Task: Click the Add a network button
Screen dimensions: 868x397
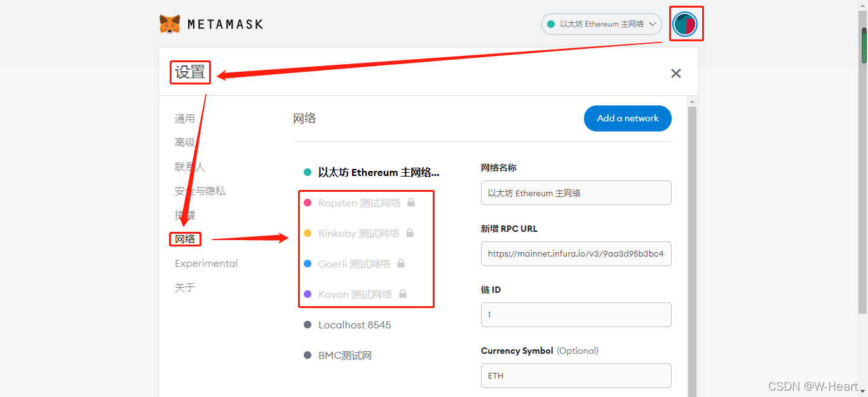Action: (628, 118)
